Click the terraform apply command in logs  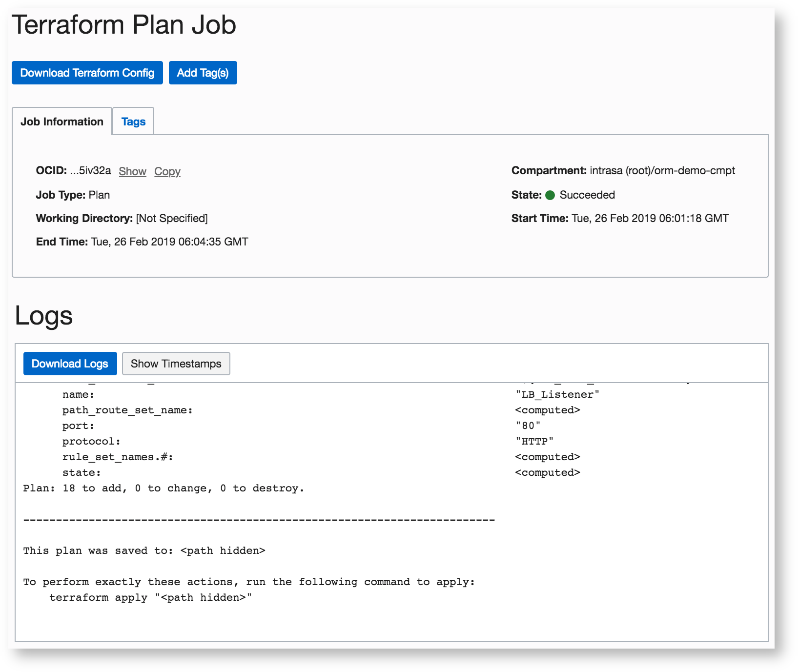(150, 597)
